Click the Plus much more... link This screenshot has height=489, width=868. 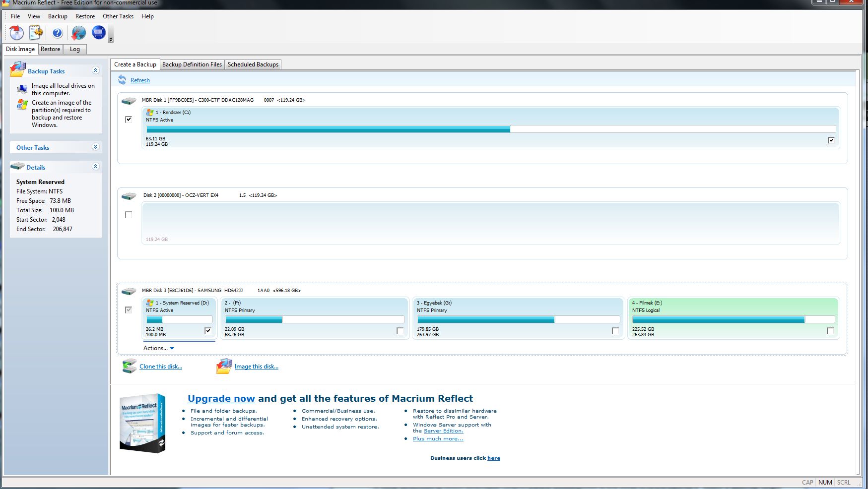[x=438, y=439]
